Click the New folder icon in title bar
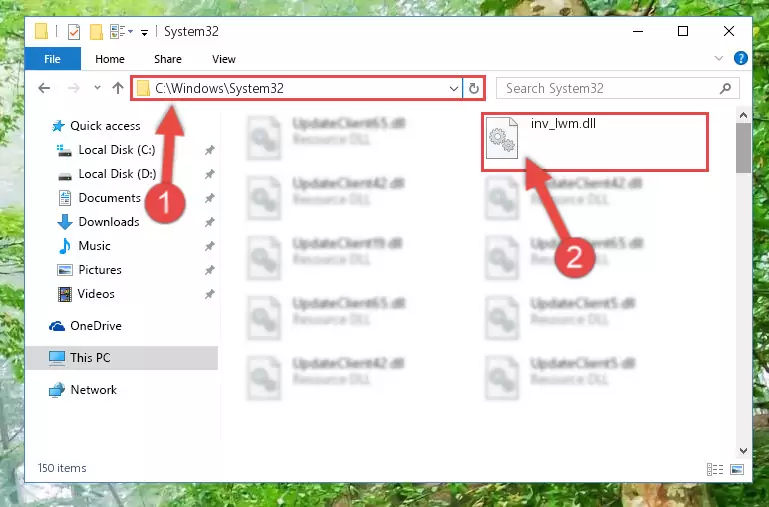This screenshot has width=769, height=507. click(x=96, y=32)
